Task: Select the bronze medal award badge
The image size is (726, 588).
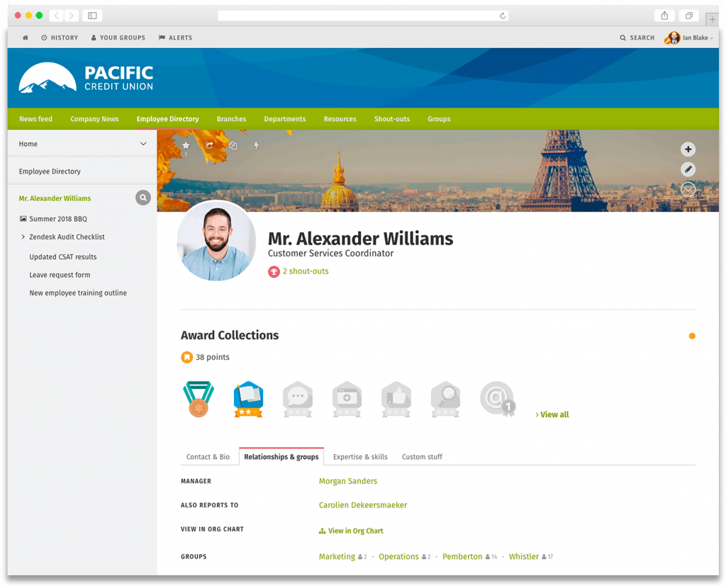Action: point(199,400)
